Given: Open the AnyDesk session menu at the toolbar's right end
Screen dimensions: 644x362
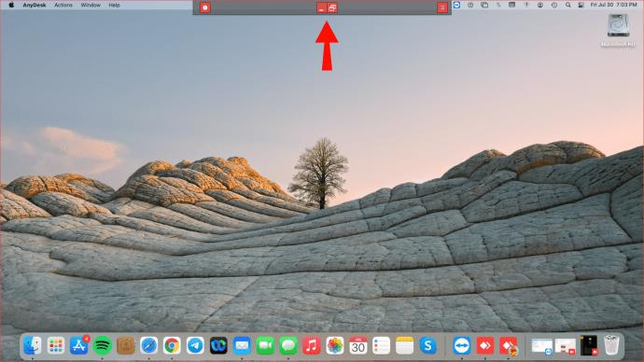Looking at the screenshot, I should click(441, 7).
